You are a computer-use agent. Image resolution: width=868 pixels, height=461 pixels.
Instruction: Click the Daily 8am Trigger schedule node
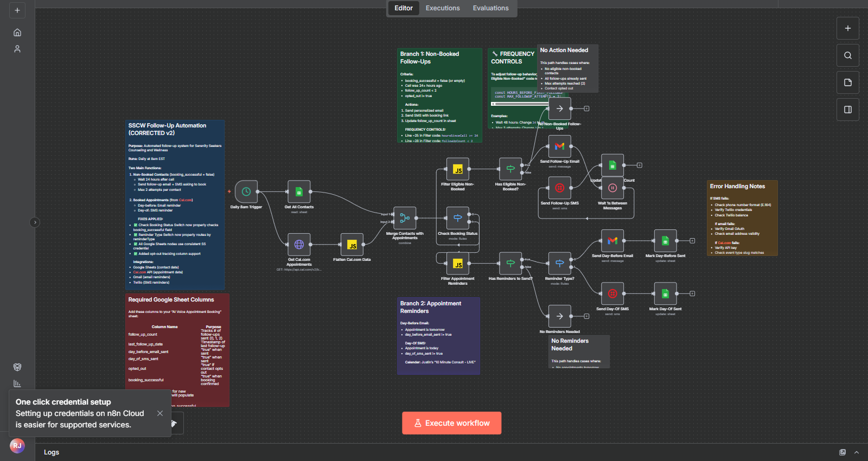click(246, 191)
